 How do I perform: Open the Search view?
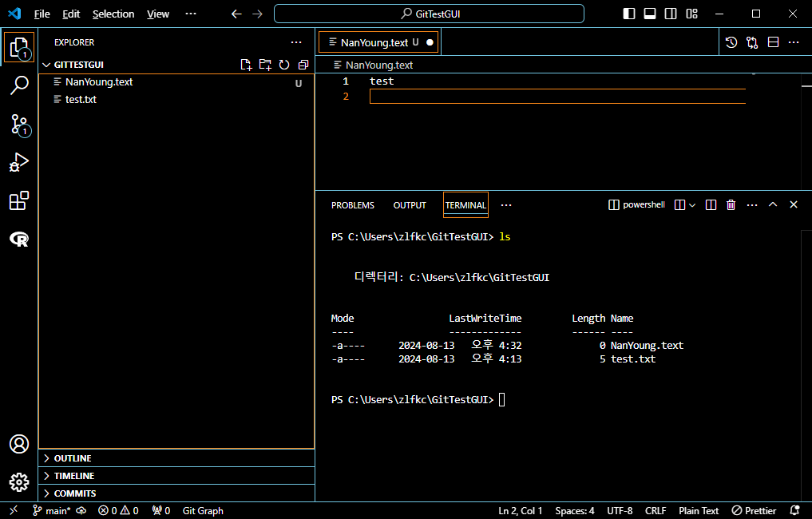19,85
